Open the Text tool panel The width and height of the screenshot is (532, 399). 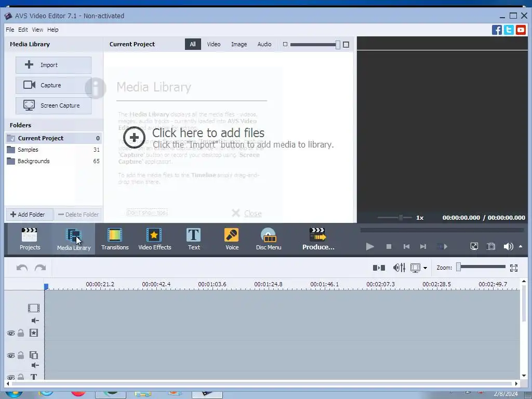click(x=194, y=239)
